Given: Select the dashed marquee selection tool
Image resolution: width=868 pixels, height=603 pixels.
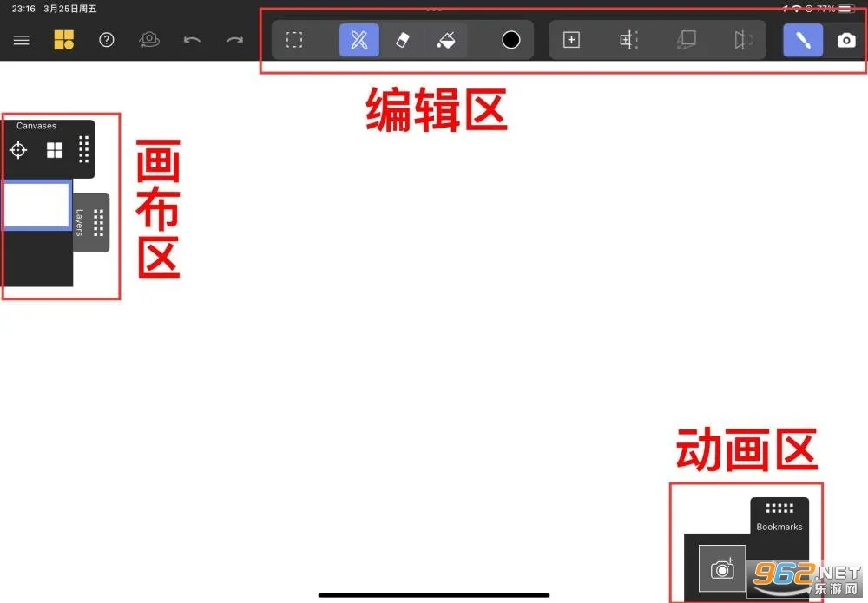Looking at the screenshot, I should [295, 40].
